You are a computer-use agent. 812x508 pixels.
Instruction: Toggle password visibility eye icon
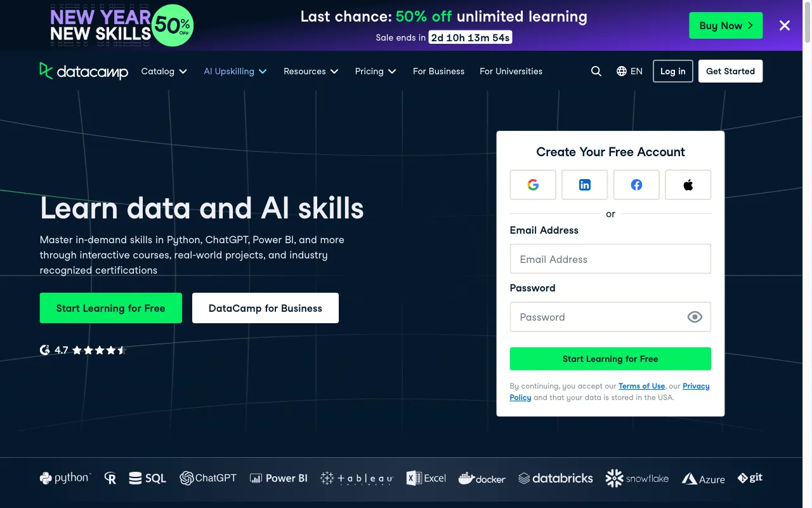[x=695, y=317]
